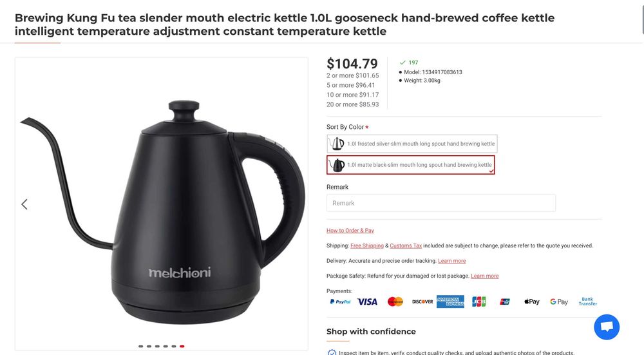Jump to last carousel image dot
The image size is (644, 355).
(182, 347)
